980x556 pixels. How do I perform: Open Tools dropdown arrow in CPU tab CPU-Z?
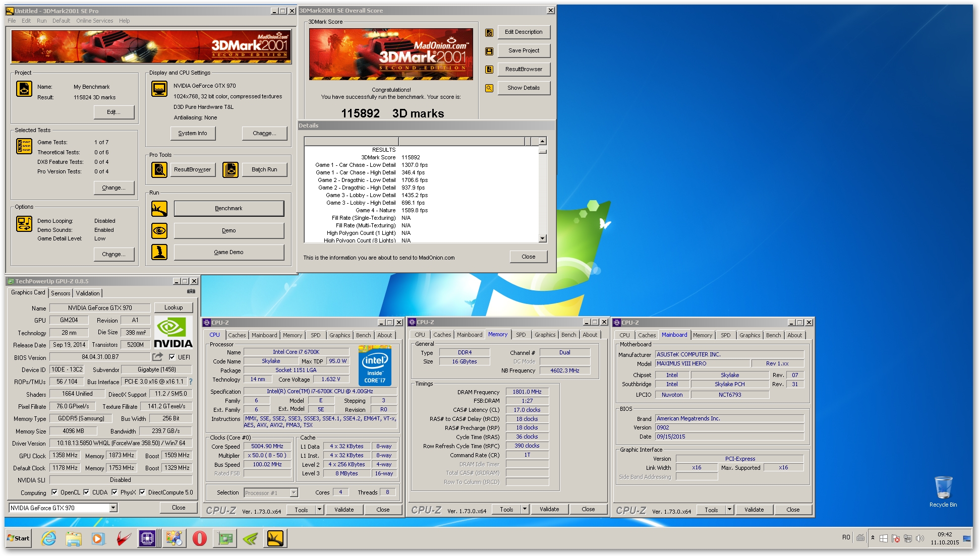coord(319,510)
